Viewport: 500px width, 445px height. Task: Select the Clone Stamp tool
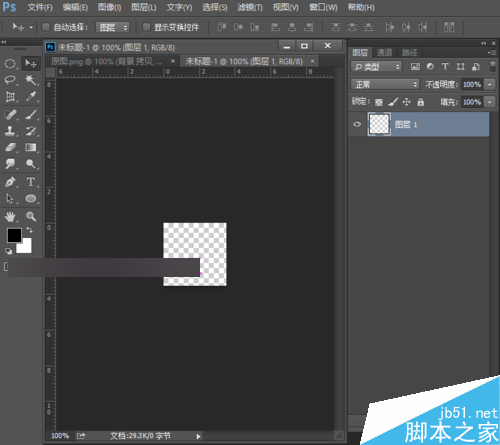(10, 131)
